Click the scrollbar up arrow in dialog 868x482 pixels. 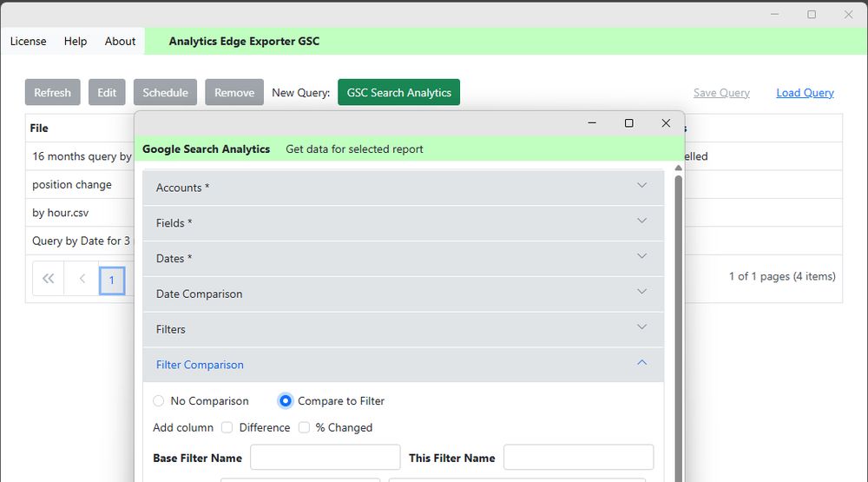pos(678,168)
